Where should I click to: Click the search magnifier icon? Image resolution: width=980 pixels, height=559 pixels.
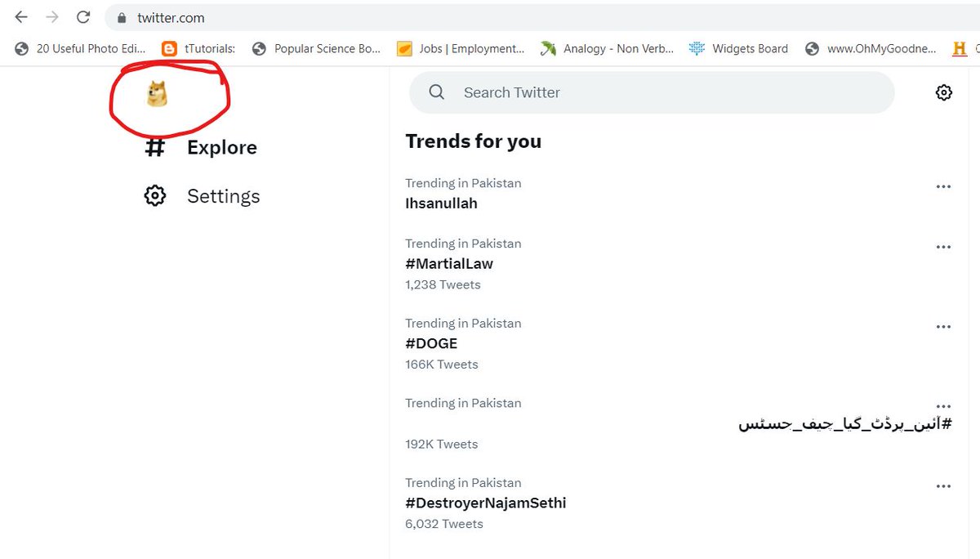point(437,92)
